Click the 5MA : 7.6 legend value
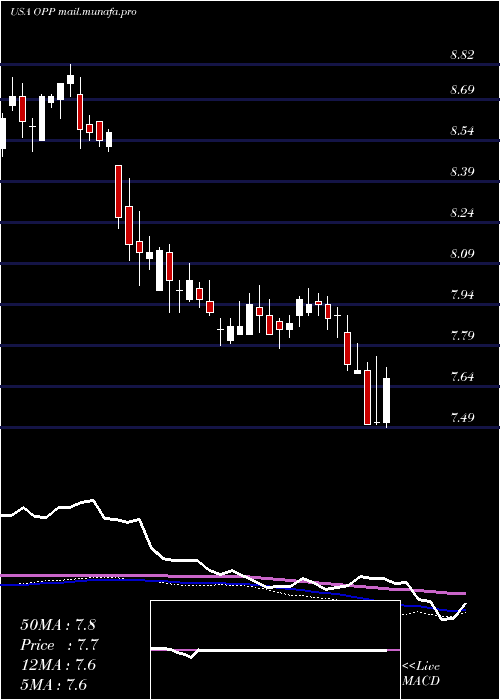 coord(53,685)
